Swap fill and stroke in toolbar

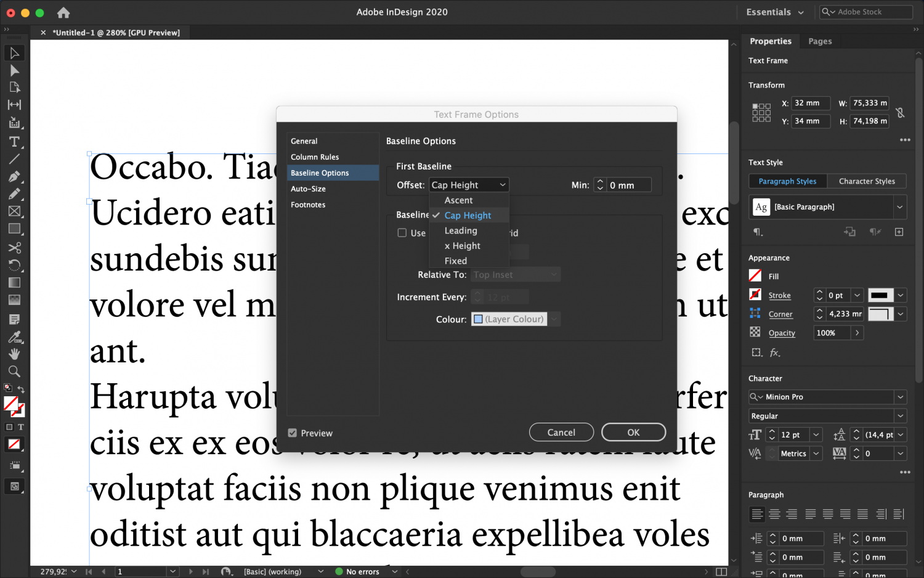click(x=21, y=389)
